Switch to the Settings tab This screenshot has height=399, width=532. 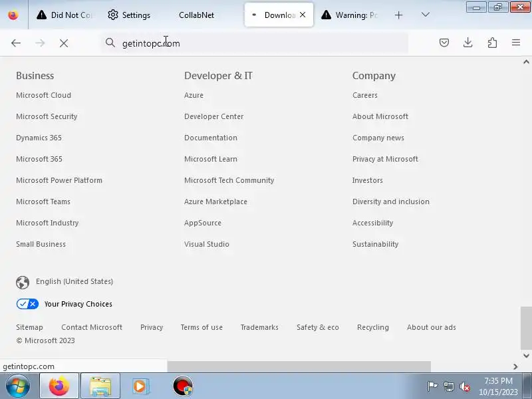129,15
